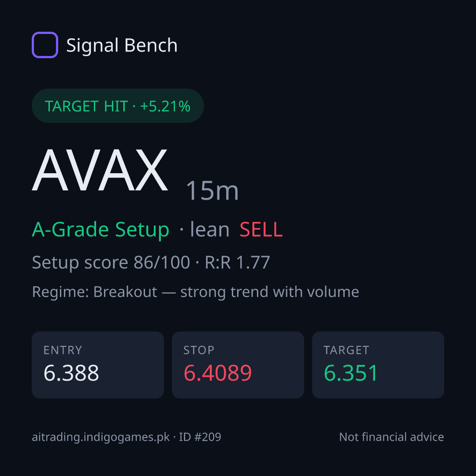Click the word lean before SELL

(210, 229)
